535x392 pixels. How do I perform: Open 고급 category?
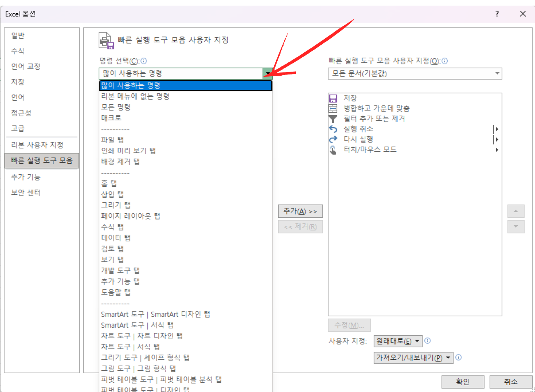tap(42, 128)
